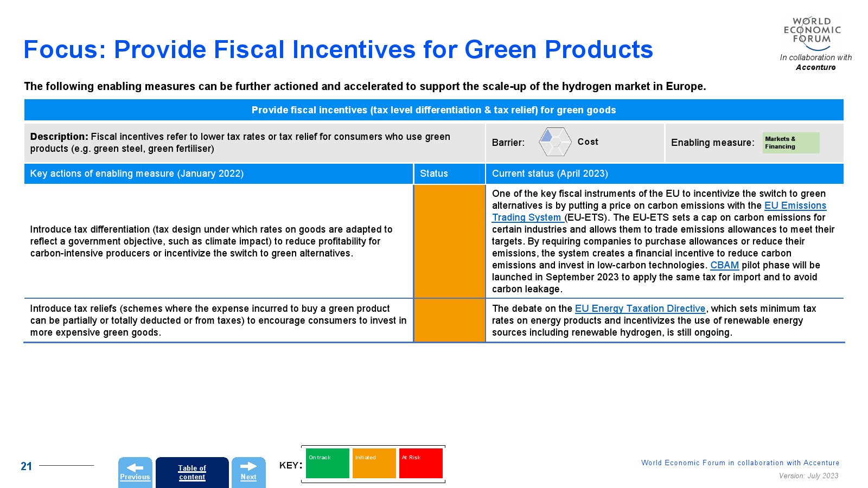Viewport: 868px width, 488px height.
Task: Click the slide title about Fiscal Incentives
Action: click(x=338, y=49)
